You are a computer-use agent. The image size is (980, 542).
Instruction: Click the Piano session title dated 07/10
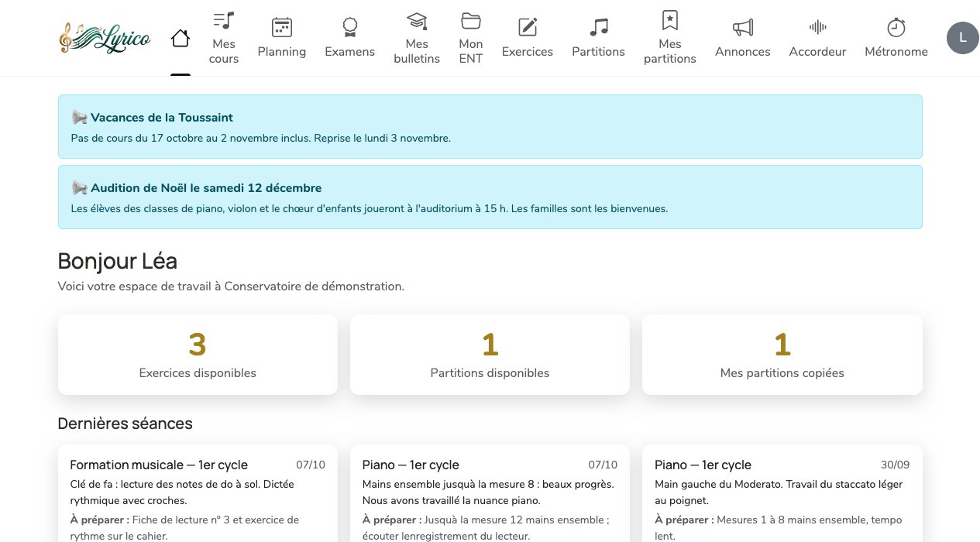[x=411, y=465]
